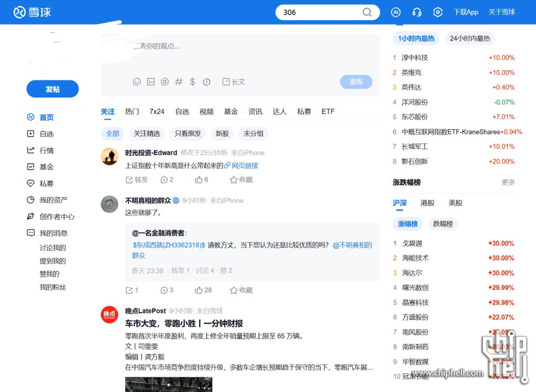Select the 全部 filter pill
The width and height of the screenshot is (536, 392).
113,133
